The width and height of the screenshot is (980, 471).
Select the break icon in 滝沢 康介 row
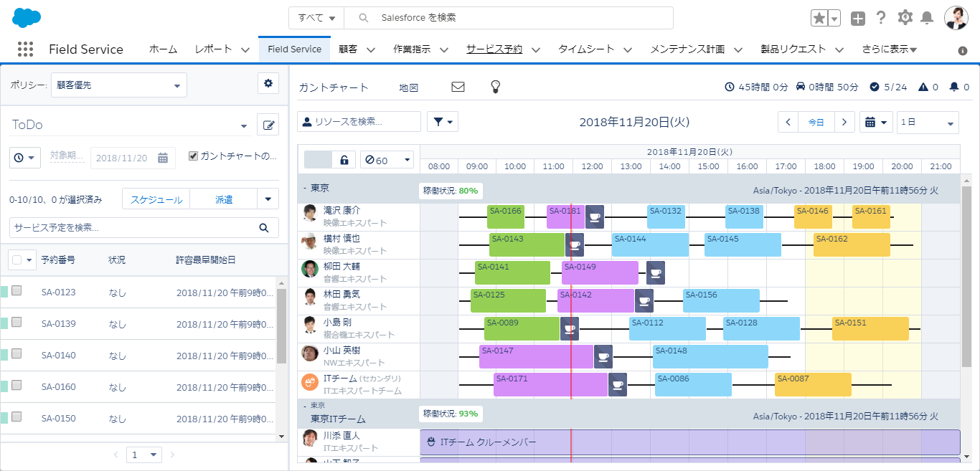pyautogui.click(x=594, y=217)
